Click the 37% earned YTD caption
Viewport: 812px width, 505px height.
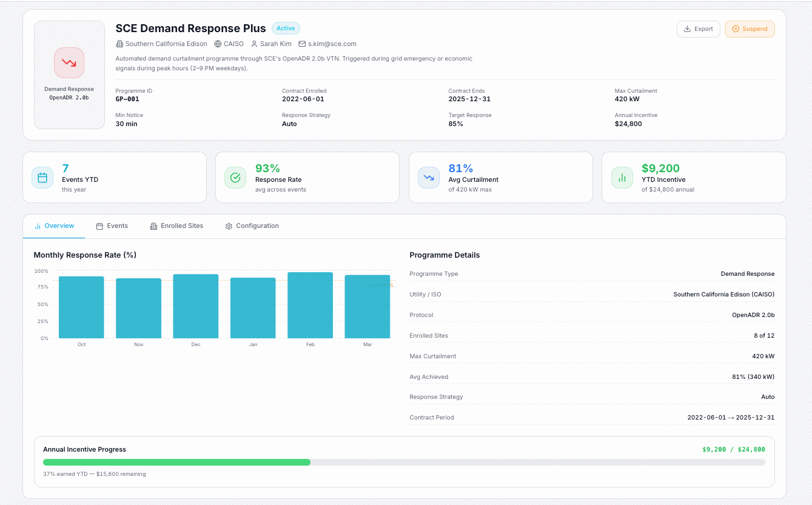pyautogui.click(x=95, y=474)
